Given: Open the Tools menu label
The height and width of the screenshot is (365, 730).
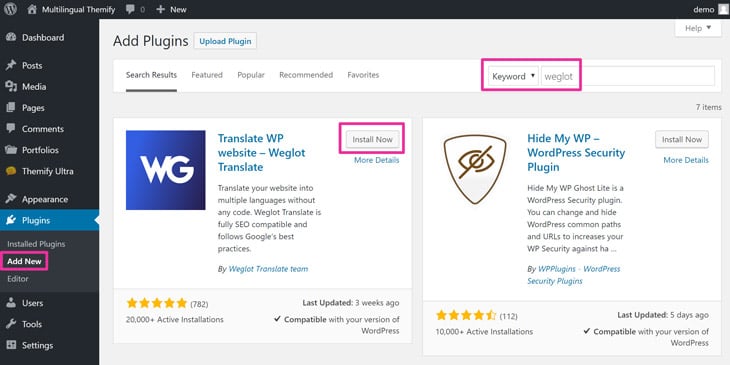Looking at the screenshot, I should [32, 324].
